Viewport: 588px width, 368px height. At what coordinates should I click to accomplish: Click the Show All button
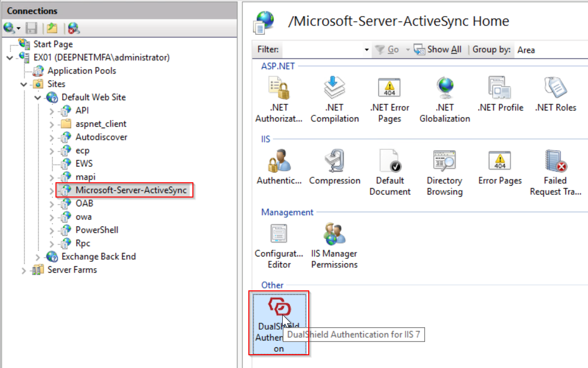click(x=438, y=50)
